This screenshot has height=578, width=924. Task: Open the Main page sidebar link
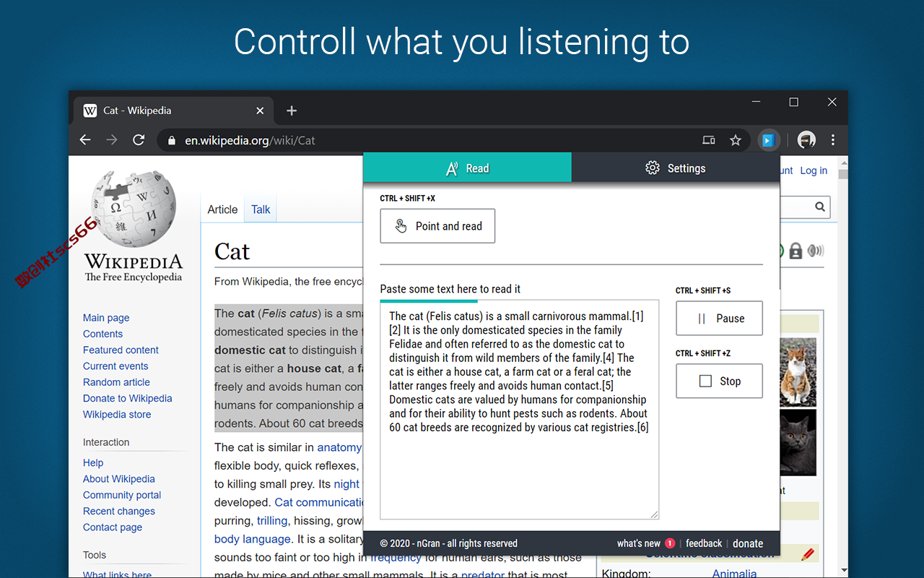pos(106,318)
